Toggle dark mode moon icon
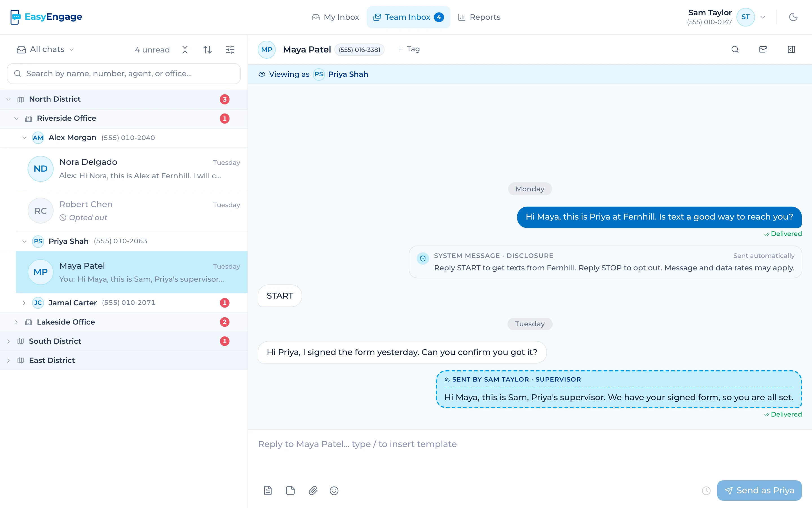 793,17
